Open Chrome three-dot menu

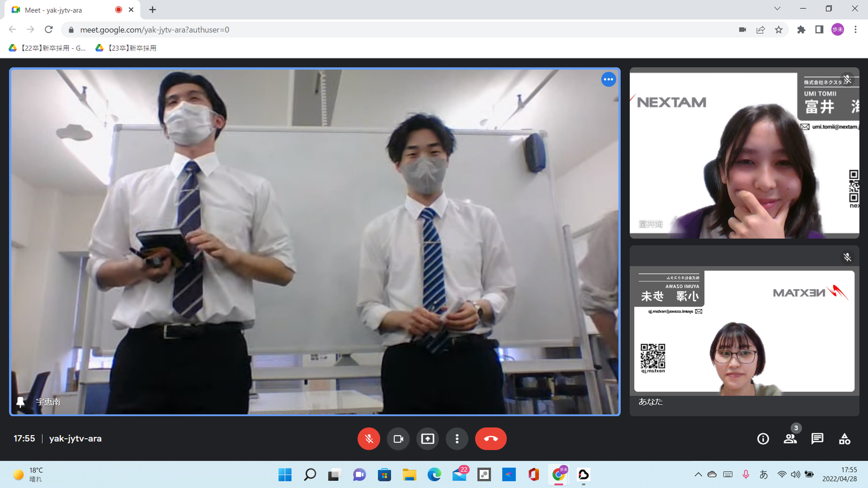point(855,30)
